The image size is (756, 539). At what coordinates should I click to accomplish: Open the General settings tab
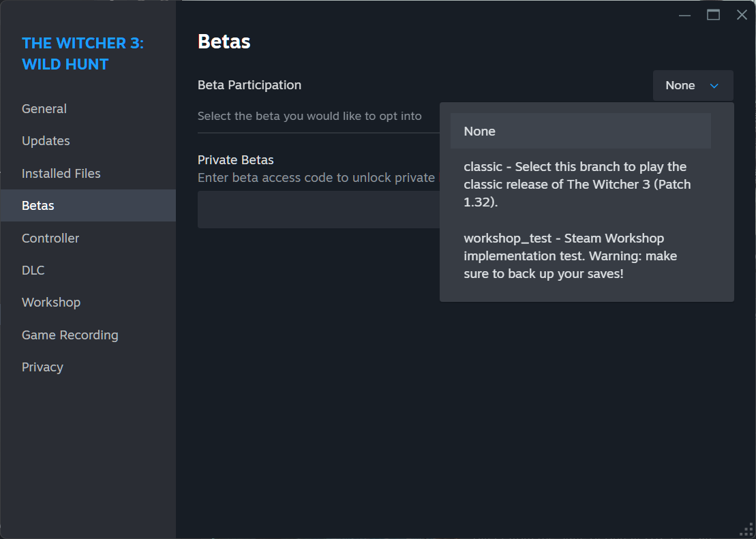pos(88,108)
